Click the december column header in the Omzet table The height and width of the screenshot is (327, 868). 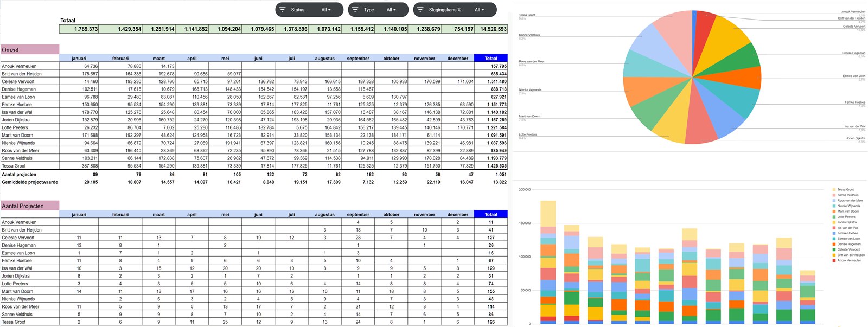[x=458, y=58]
